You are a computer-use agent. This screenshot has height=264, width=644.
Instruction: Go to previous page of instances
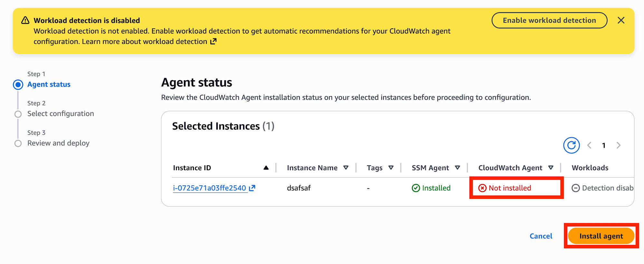(x=589, y=145)
